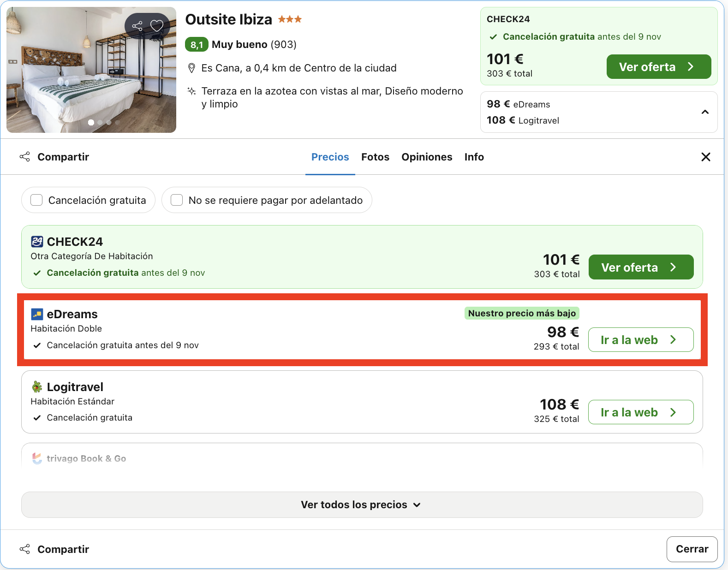
Task: Click Ver oferta in CHECK24 price row
Action: (641, 267)
